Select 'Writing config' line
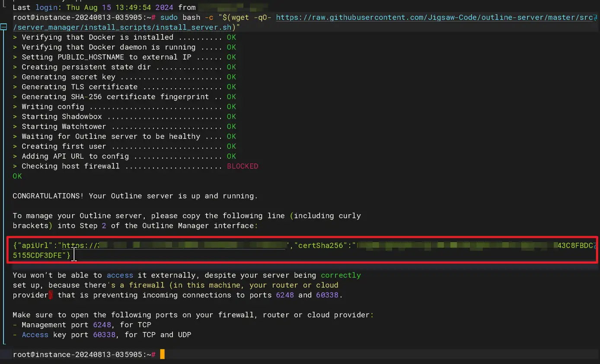 (x=124, y=107)
